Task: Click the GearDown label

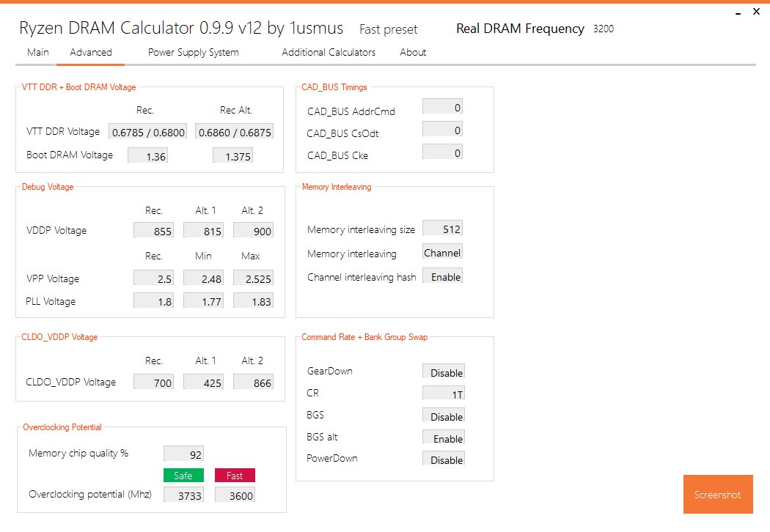Action: 329,371
